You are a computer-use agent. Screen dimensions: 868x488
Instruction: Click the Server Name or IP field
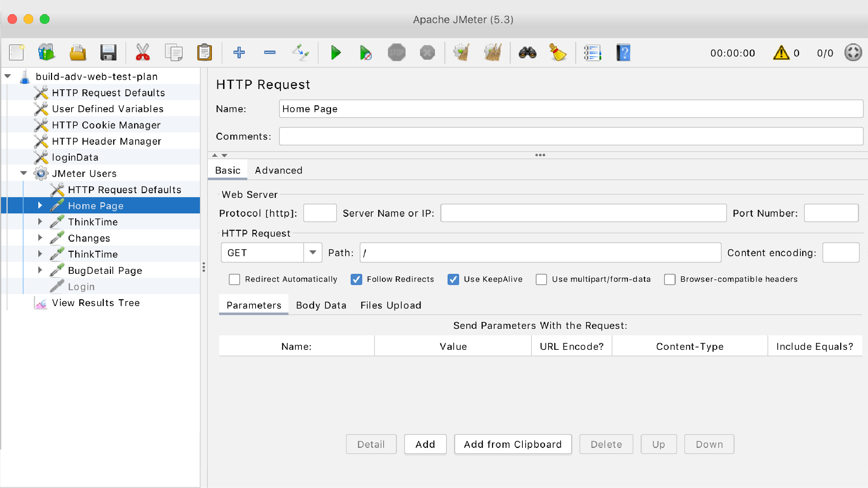583,213
